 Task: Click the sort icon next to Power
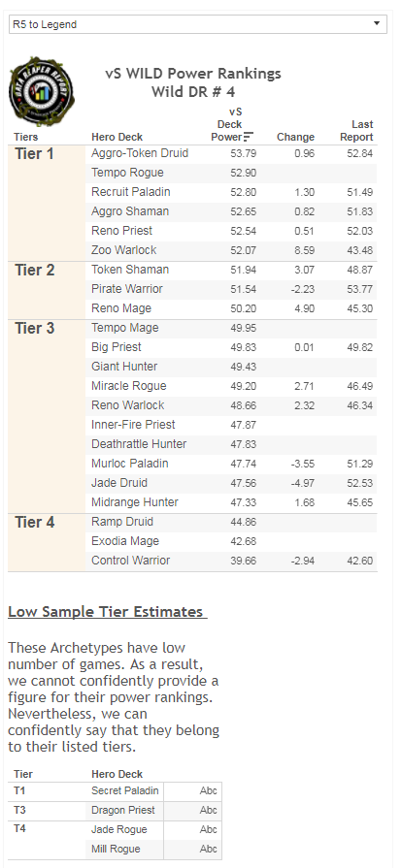[x=249, y=137]
